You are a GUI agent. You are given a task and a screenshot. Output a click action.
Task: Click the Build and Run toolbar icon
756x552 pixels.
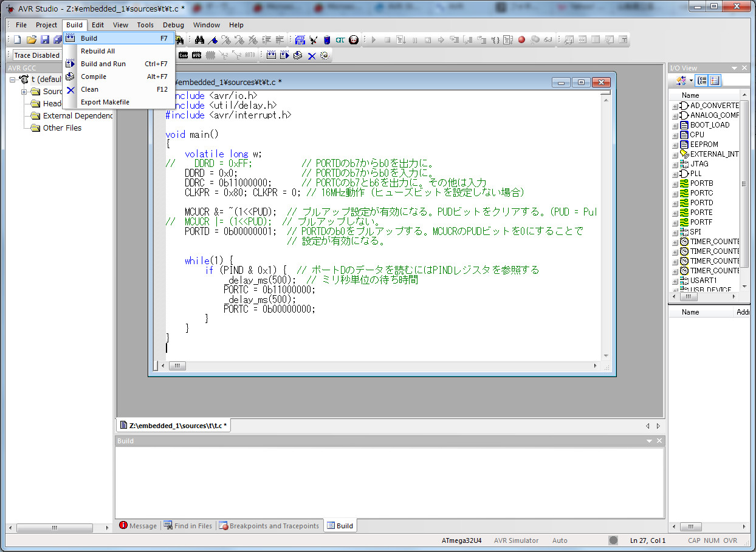click(x=284, y=55)
